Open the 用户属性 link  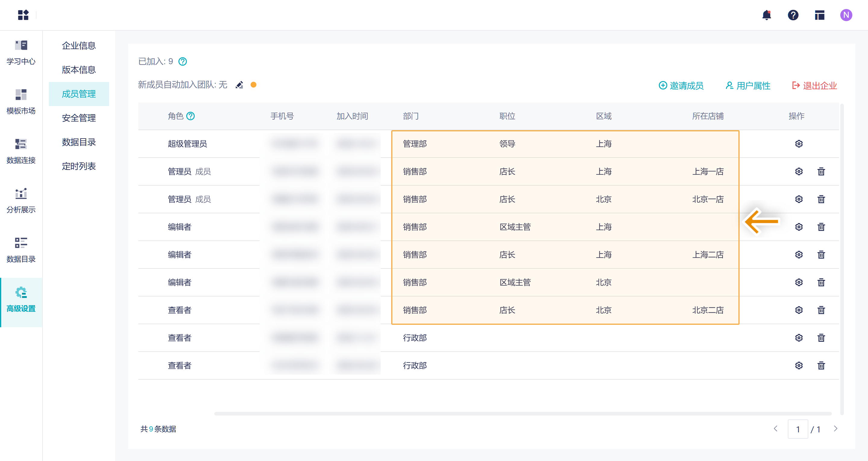(748, 86)
